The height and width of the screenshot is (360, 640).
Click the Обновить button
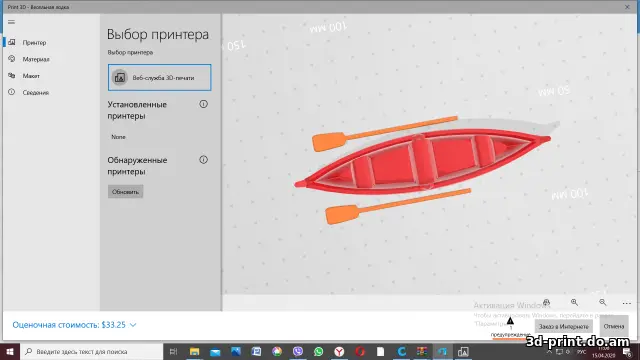pos(125,192)
